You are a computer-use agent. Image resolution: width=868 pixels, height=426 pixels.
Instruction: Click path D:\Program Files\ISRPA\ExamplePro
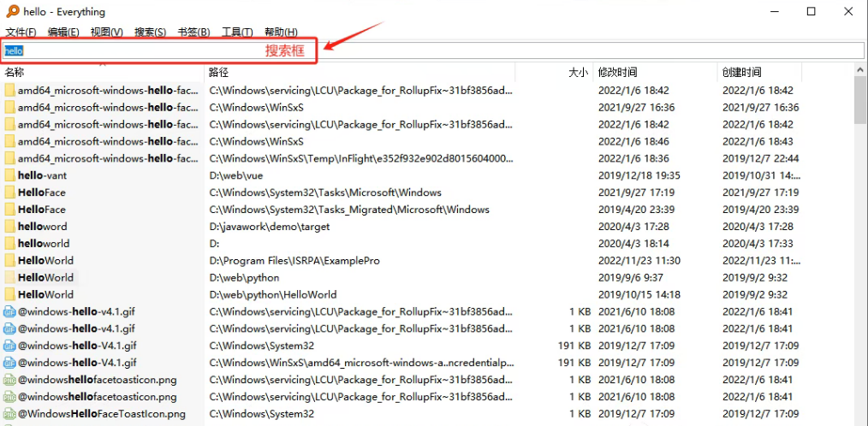[294, 261]
